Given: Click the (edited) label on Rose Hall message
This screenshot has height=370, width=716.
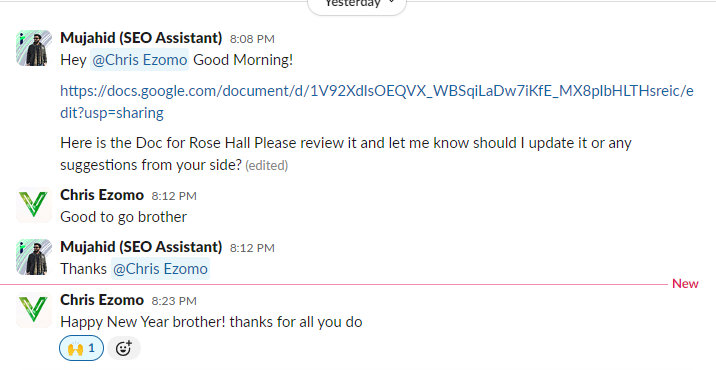Looking at the screenshot, I should (267, 165).
